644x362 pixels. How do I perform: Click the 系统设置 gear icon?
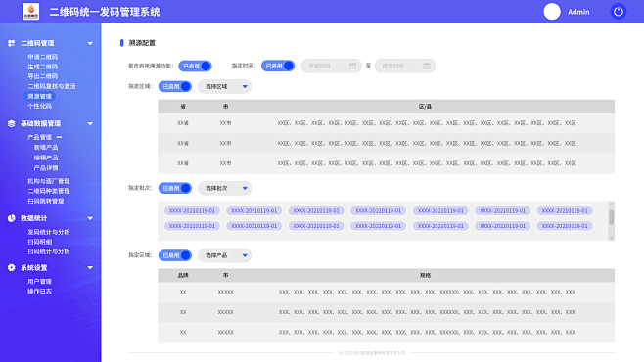point(11,268)
